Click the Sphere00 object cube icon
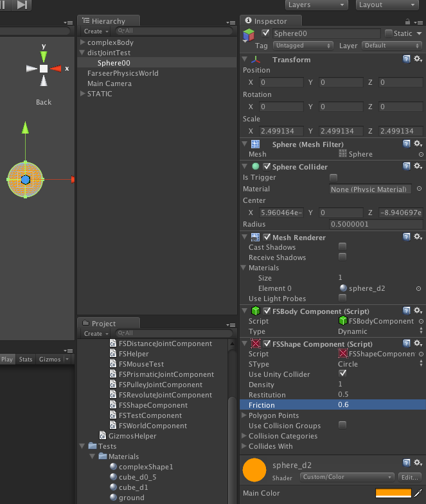Image resolution: width=426 pixels, height=504 pixels. (x=249, y=35)
